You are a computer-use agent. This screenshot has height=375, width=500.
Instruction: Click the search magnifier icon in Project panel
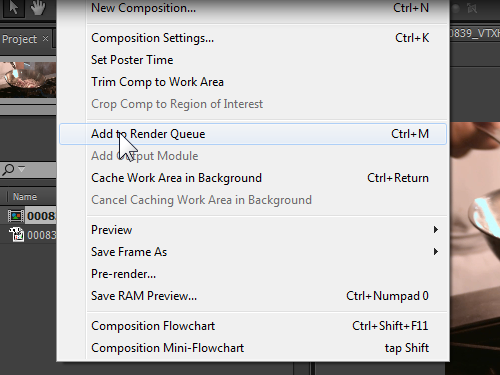pyautogui.click(x=8, y=169)
